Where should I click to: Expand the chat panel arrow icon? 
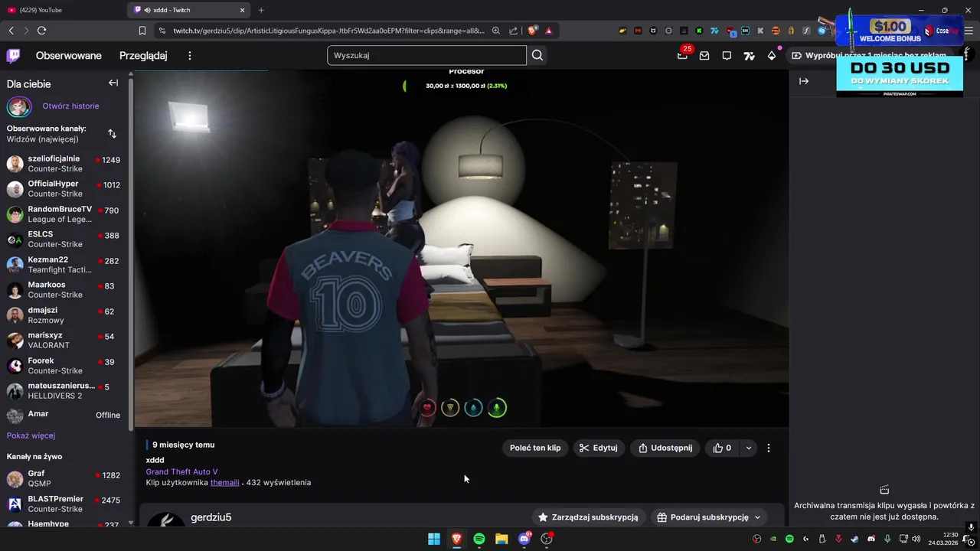804,81
